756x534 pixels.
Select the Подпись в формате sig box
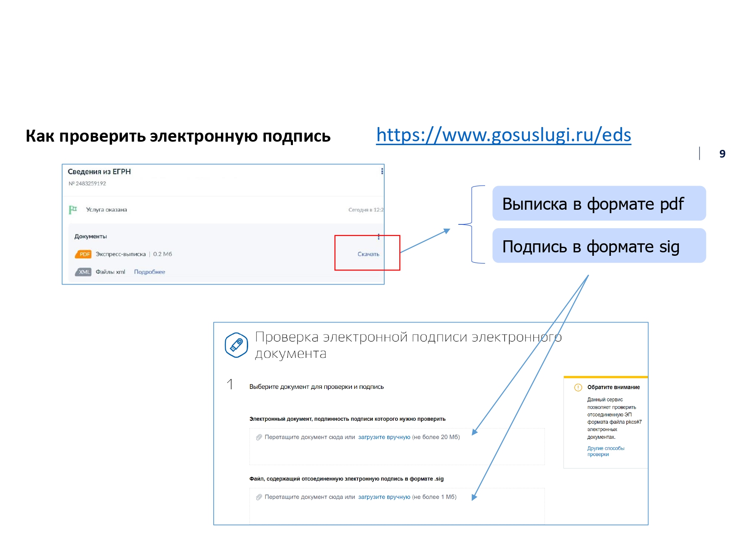pos(599,245)
